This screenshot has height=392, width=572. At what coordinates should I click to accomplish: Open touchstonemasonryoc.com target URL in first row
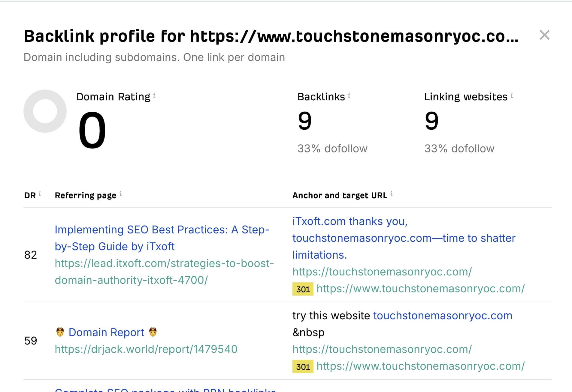click(x=382, y=272)
